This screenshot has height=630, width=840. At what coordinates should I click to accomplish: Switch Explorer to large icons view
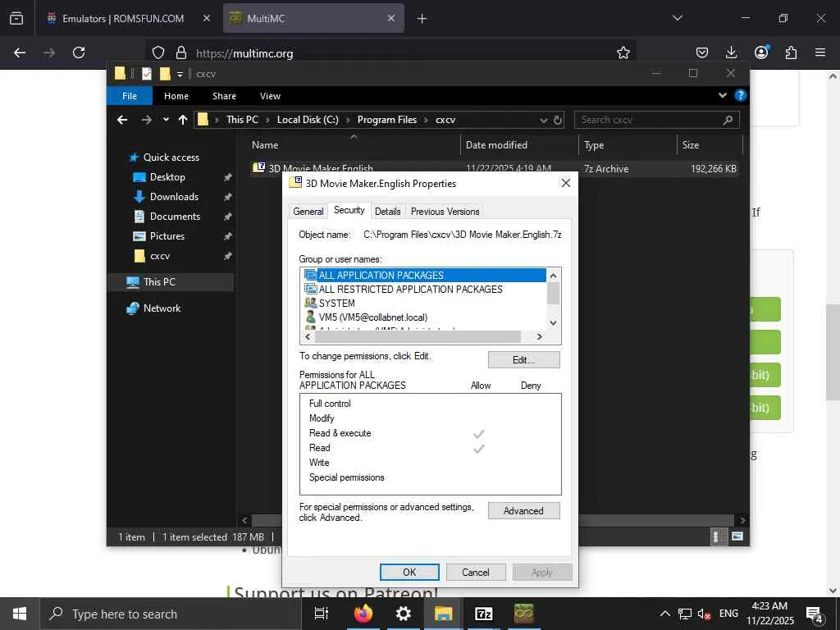click(737, 536)
